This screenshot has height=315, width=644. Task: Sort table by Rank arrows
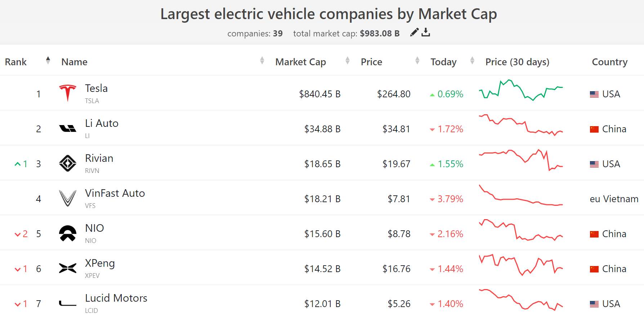[x=48, y=61]
